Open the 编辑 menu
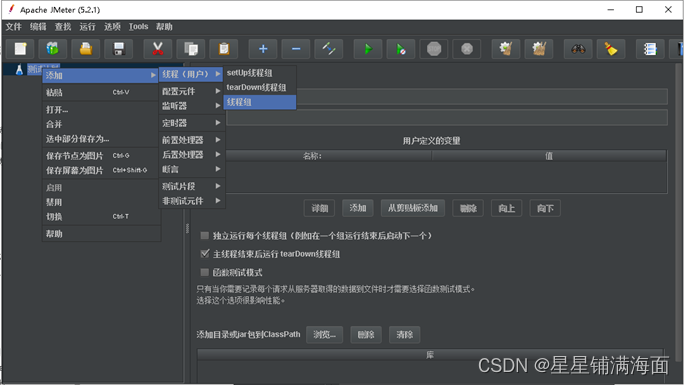686x385 pixels. tap(38, 27)
